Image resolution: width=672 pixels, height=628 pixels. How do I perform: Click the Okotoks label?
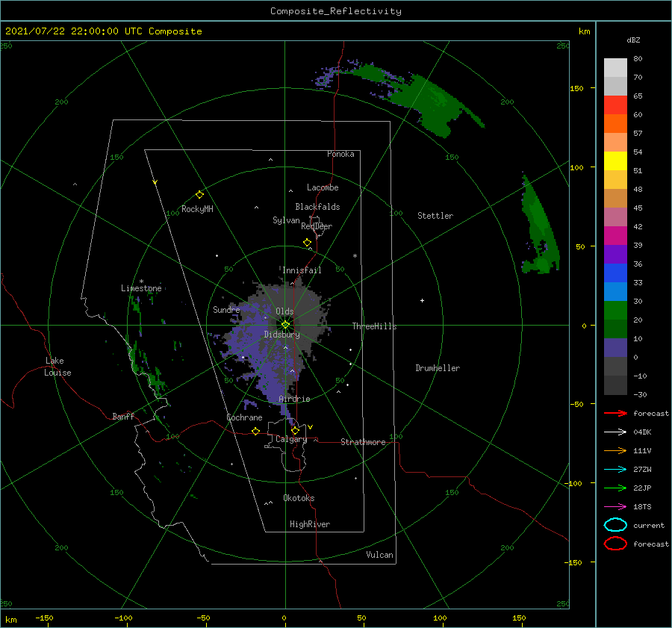coord(299,498)
